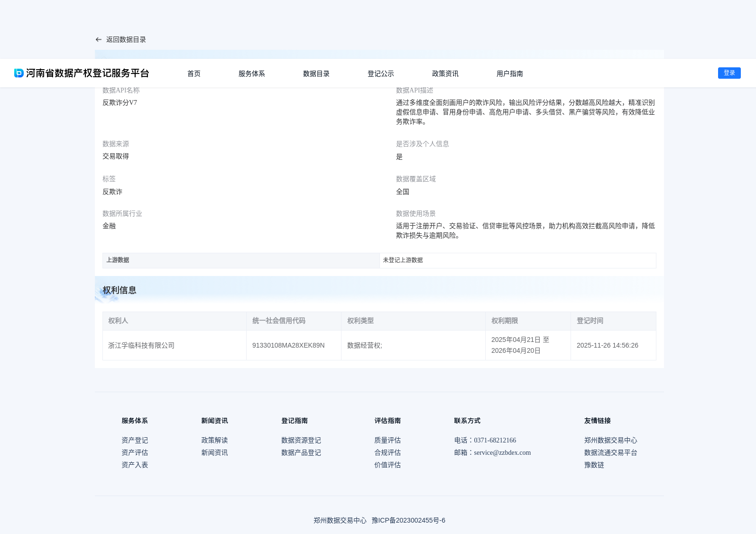Image resolution: width=756 pixels, height=534 pixels.
Task: Click 权利信息 section heading
Action: point(120,290)
